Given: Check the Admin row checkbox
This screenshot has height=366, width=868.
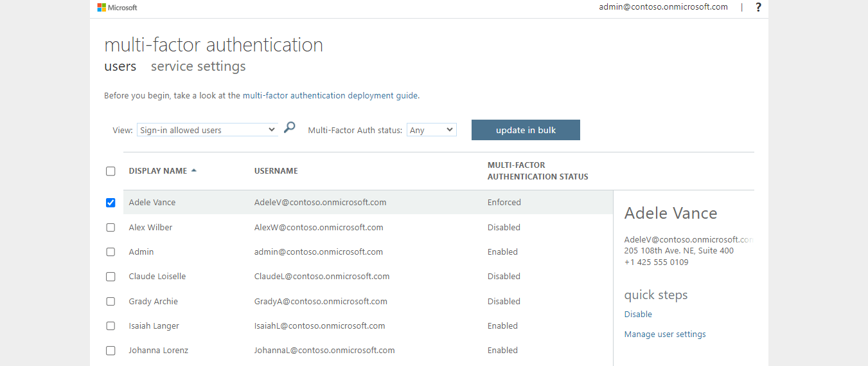Looking at the screenshot, I should (x=111, y=252).
